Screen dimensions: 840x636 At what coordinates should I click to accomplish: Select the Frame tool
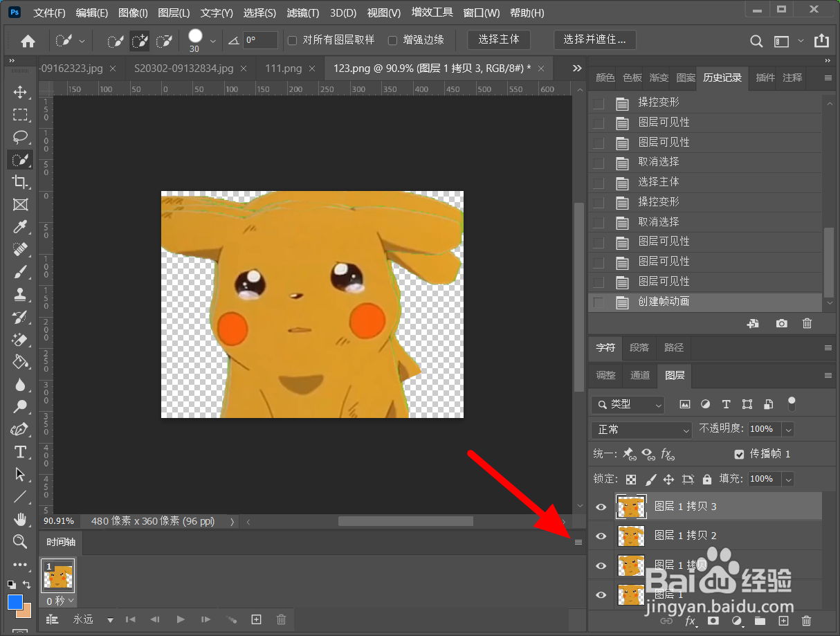(20, 204)
